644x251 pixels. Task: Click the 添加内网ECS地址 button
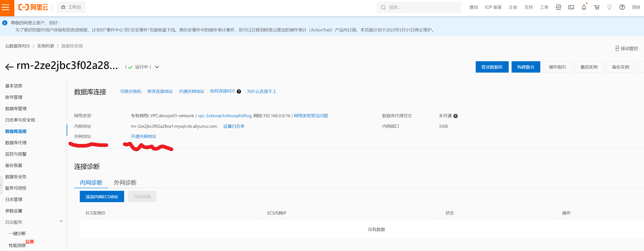pyautogui.click(x=102, y=197)
